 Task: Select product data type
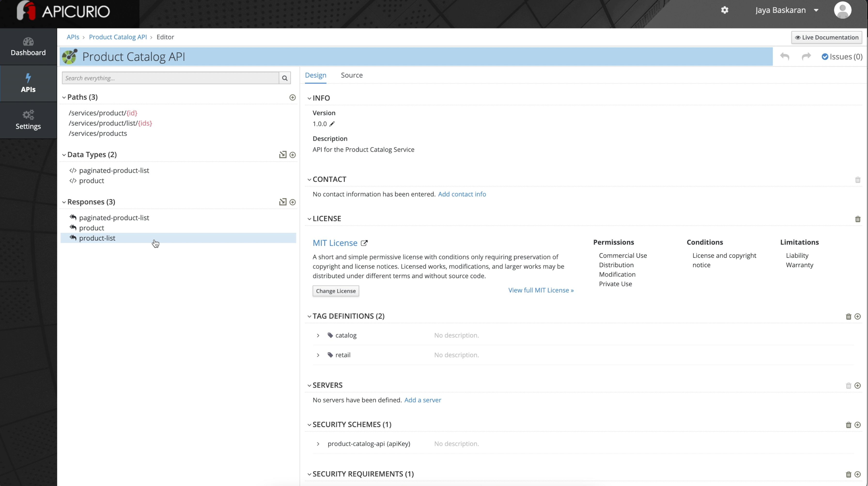(91, 181)
